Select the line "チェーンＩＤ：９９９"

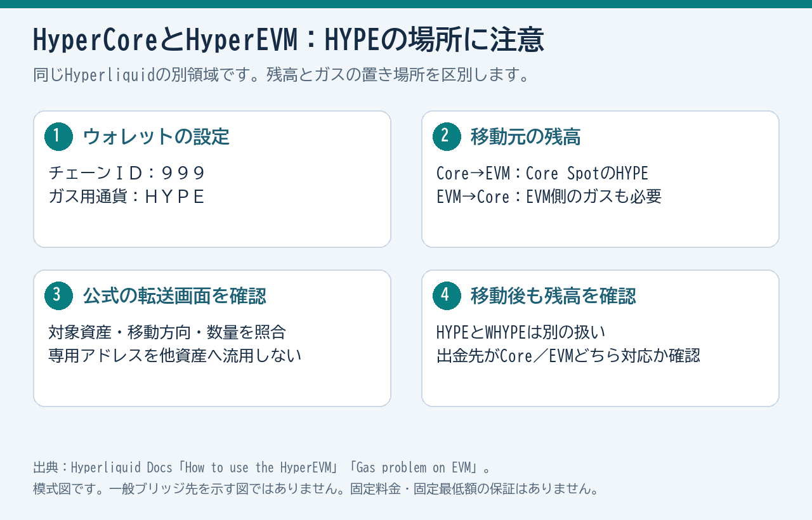pyautogui.click(x=128, y=173)
